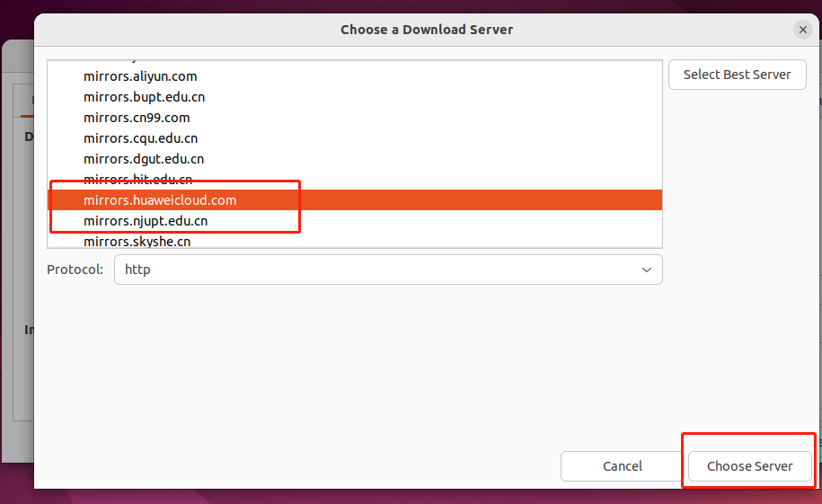The image size is (822, 504).
Task: Click the highlighted mirrors.huaweicloud.com row
Action: (x=160, y=200)
